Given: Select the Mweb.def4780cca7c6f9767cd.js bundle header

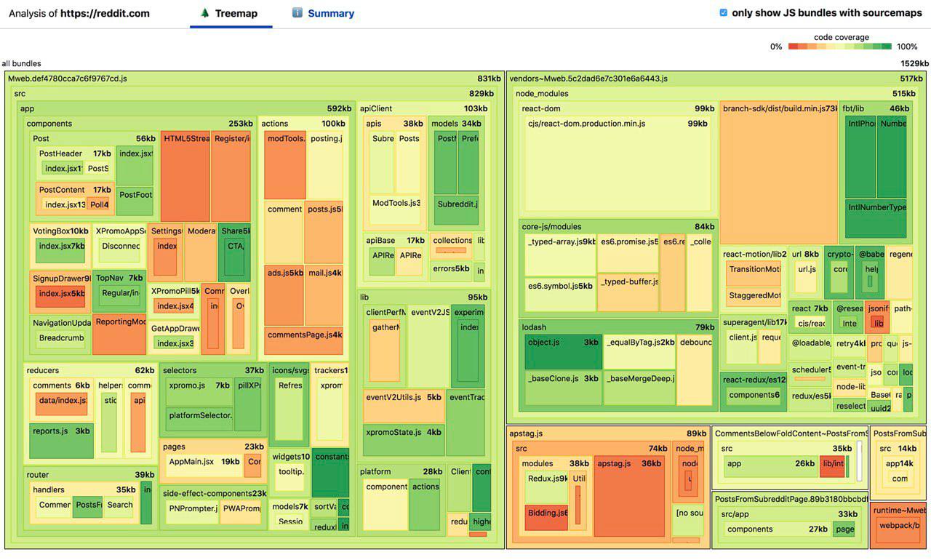Looking at the screenshot, I should [255, 79].
